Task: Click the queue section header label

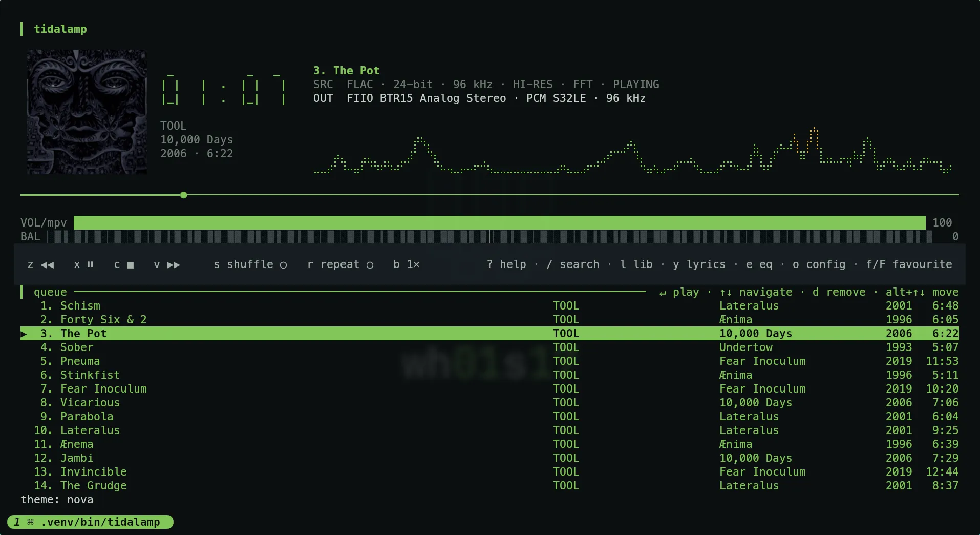Action: (50, 292)
